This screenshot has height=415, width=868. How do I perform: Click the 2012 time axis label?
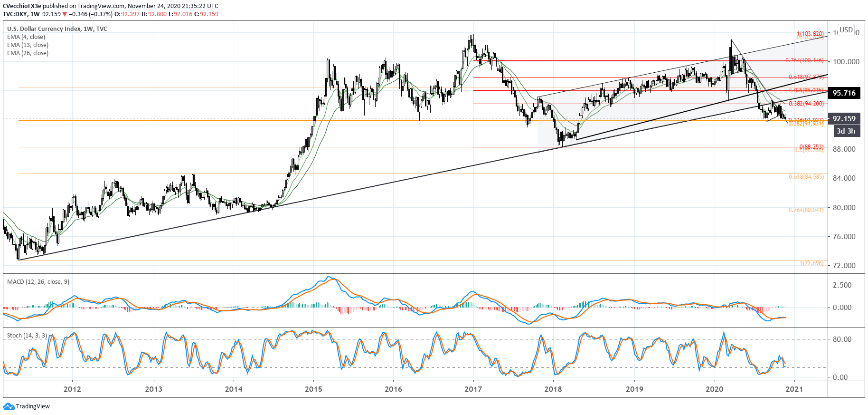72,389
